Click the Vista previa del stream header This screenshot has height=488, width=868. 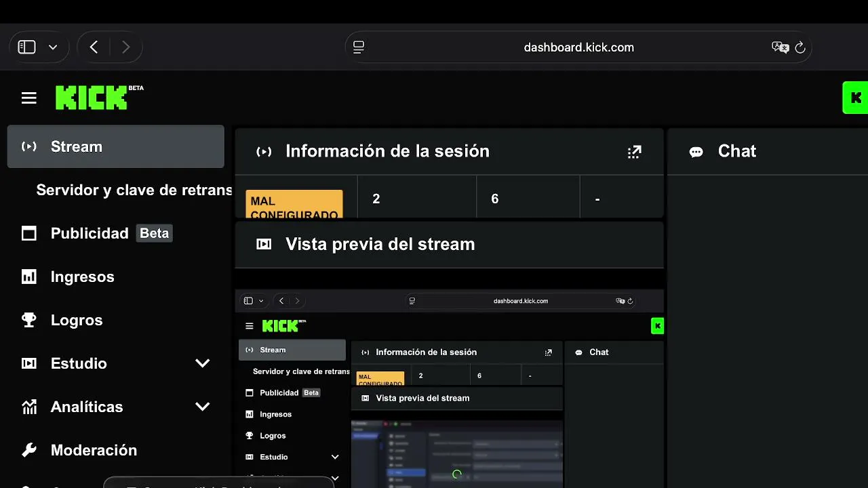point(450,245)
